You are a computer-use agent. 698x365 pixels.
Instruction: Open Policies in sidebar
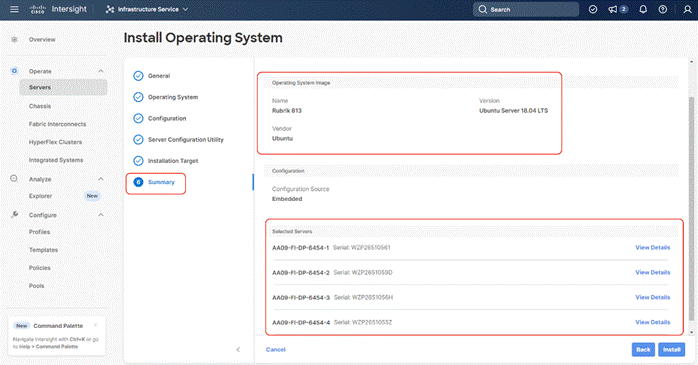click(x=40, y=268)
